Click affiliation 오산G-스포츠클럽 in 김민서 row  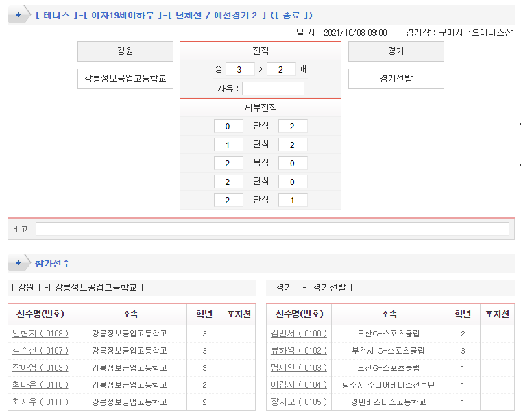click(388, 334)
